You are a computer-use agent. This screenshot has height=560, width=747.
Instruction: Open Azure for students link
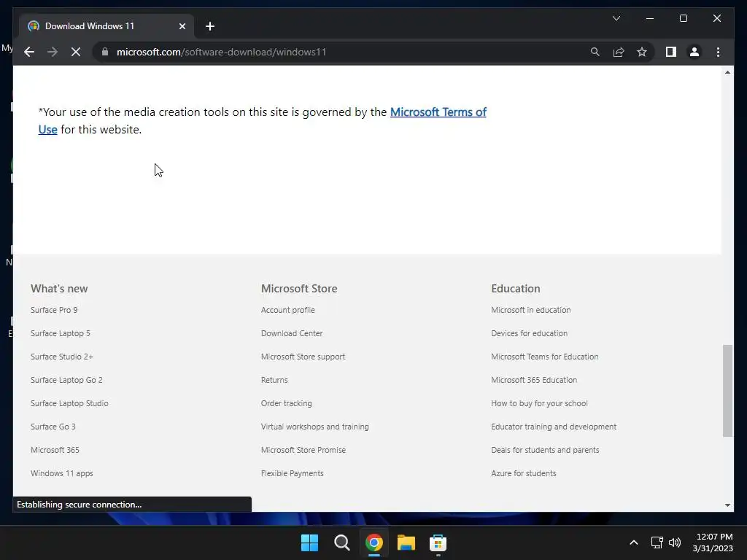524,473
